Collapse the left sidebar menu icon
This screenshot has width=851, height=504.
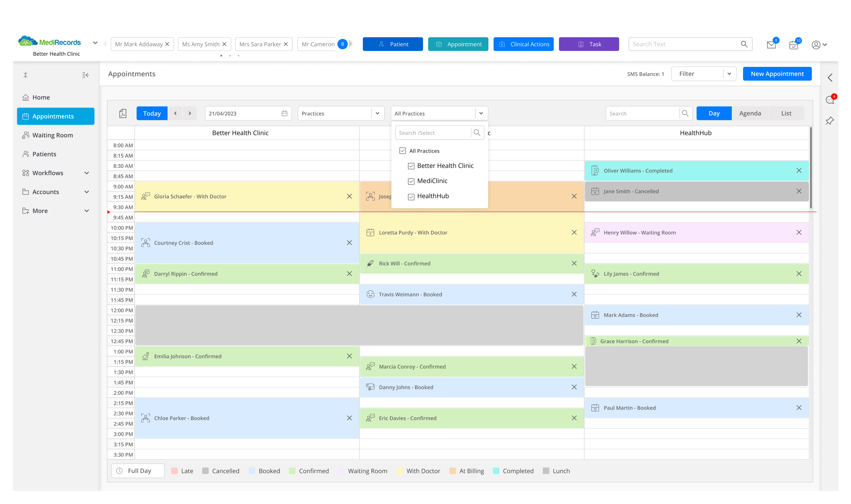[x=85, y=75]
